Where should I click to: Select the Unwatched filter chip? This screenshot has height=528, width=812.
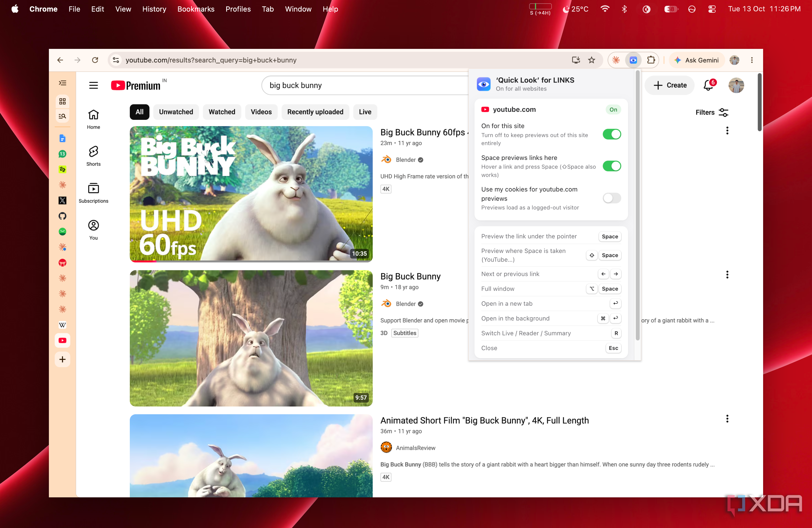176,112
